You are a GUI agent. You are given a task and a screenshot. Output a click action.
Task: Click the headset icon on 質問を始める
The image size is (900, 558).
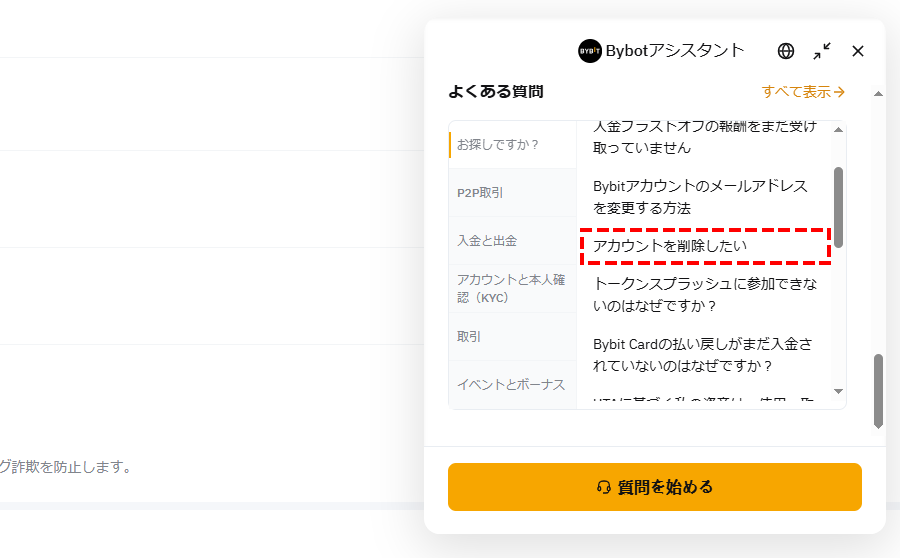[x=603, y=487]
